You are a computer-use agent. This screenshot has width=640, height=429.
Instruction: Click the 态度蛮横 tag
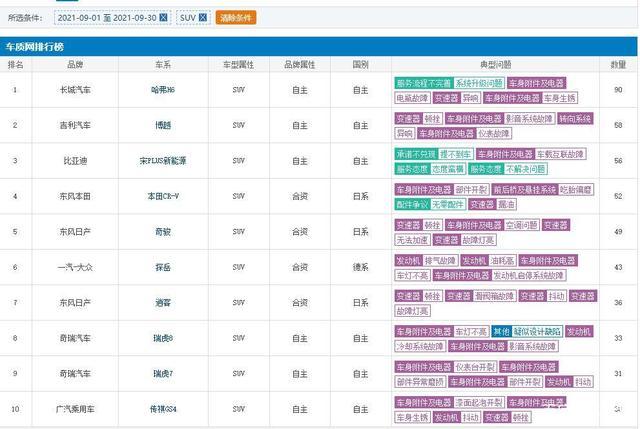click(x=448, y=169)
